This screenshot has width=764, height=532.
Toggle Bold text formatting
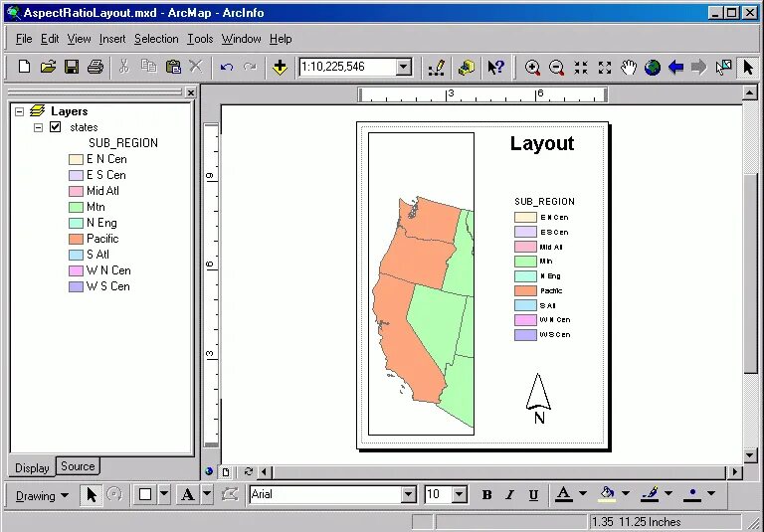click(486, 495)
